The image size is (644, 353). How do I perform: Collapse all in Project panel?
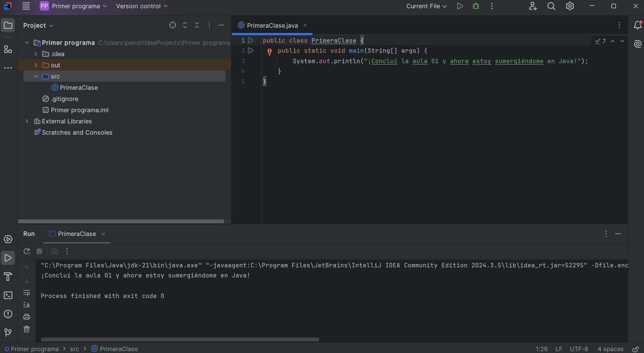[x=197, y=25]
